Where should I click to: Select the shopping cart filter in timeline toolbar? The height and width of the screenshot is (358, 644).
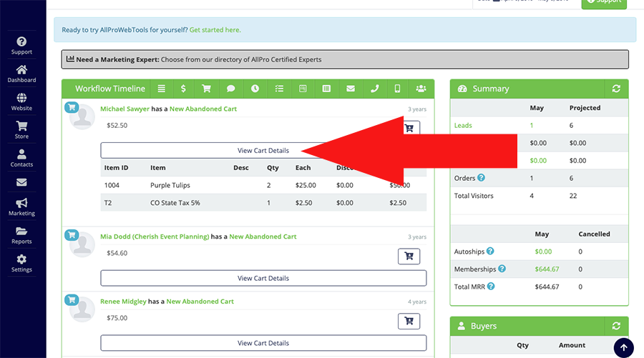(x=207, y=89)
